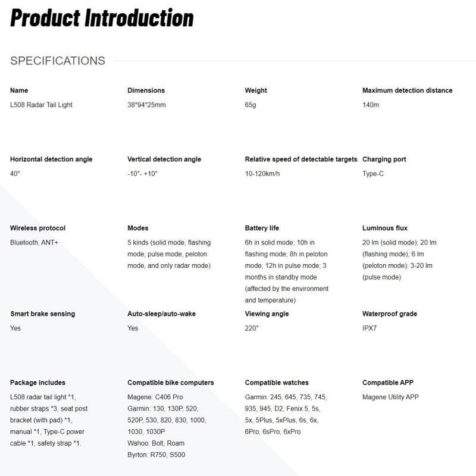
Task: Click the Compatible bike computers label
Action: pyautogui.click(x=171, y=383)
